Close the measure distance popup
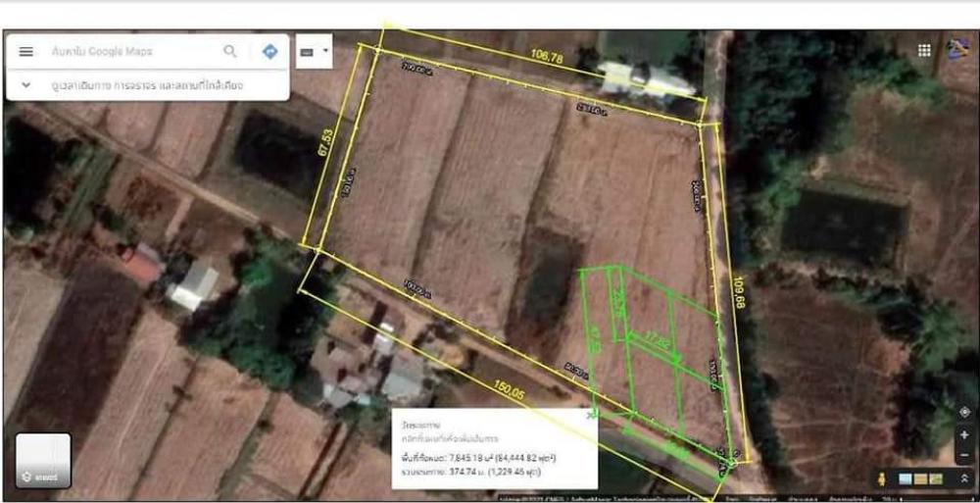The height and width of the screenshot is (503, 980). (x=589, y=416)
